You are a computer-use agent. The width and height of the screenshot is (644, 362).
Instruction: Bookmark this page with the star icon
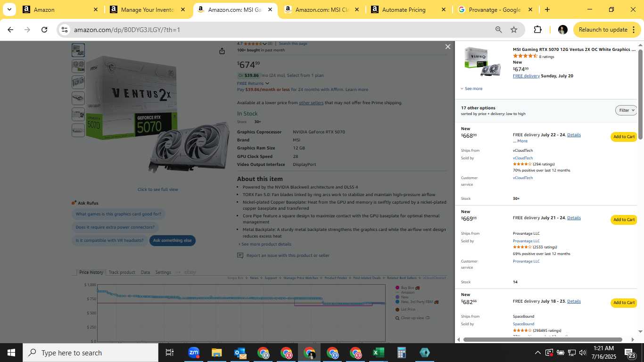click(x=514, y=30)
